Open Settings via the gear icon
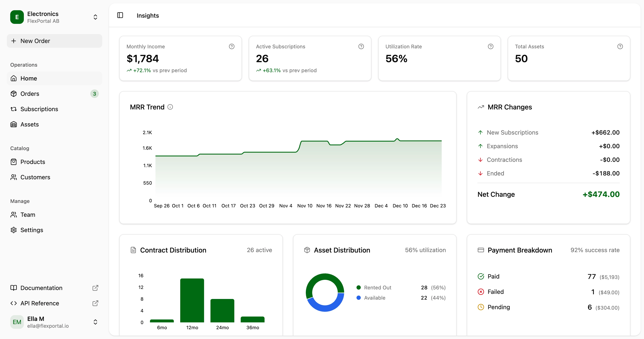 (14, 230)
